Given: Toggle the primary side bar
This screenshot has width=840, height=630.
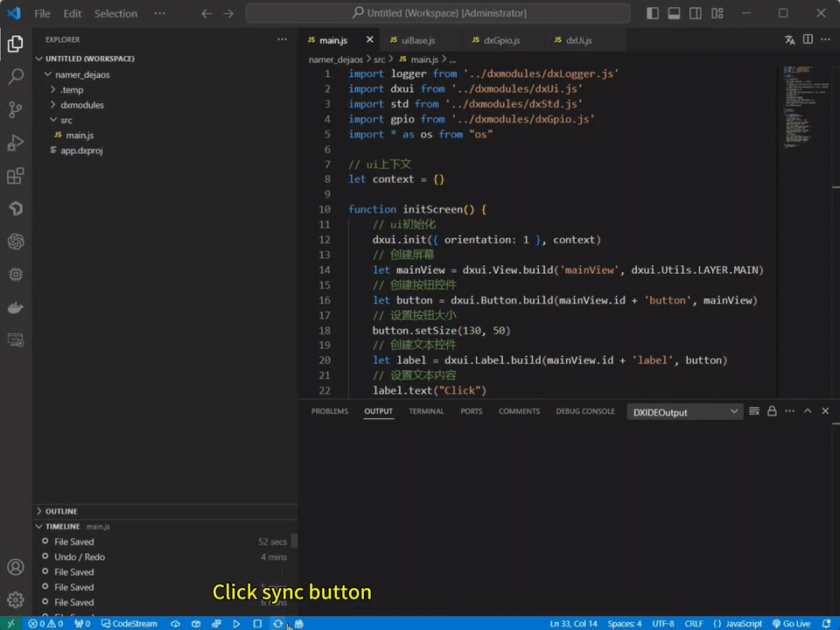Looking at the screenshot, I should click(653, 13).
